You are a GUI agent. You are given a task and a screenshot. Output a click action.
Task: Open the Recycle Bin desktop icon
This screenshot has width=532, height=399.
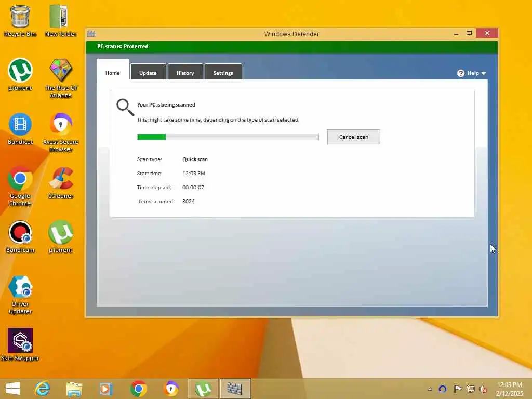[x=20, y=21]
